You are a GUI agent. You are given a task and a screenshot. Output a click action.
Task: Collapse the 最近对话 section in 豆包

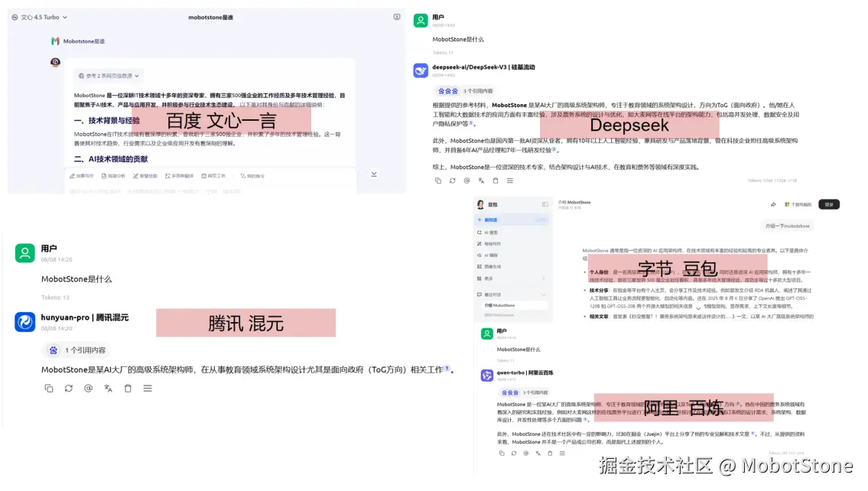543,294
